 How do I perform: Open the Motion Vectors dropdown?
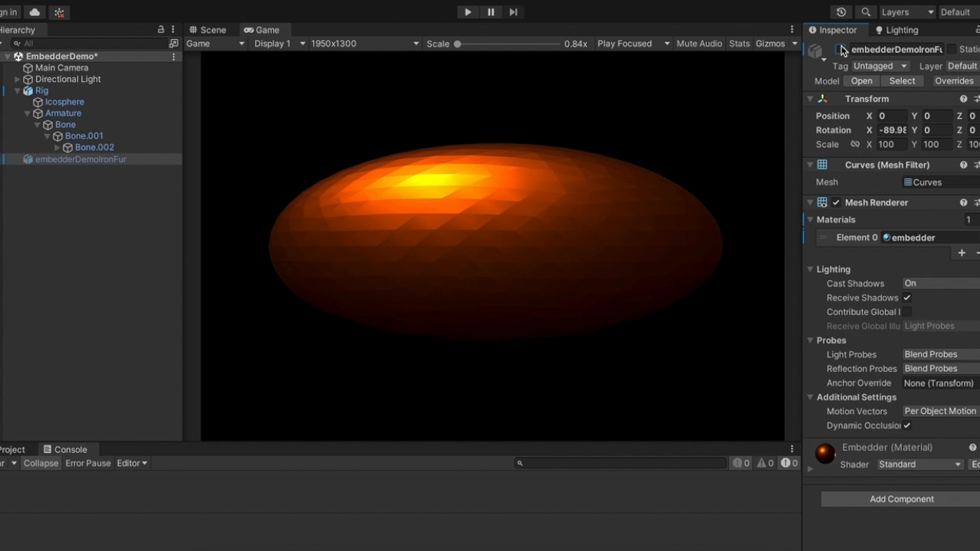[x=941, y=411]
